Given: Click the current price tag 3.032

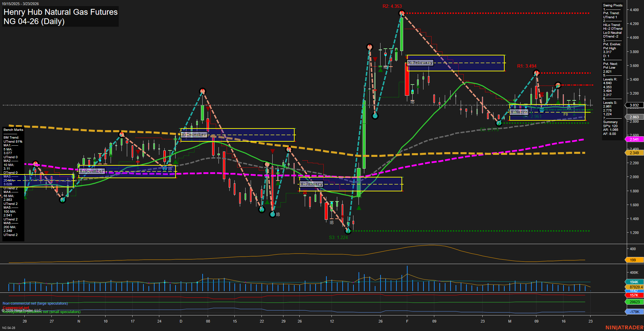Looking at the screenshot, I should coord(634,105).
